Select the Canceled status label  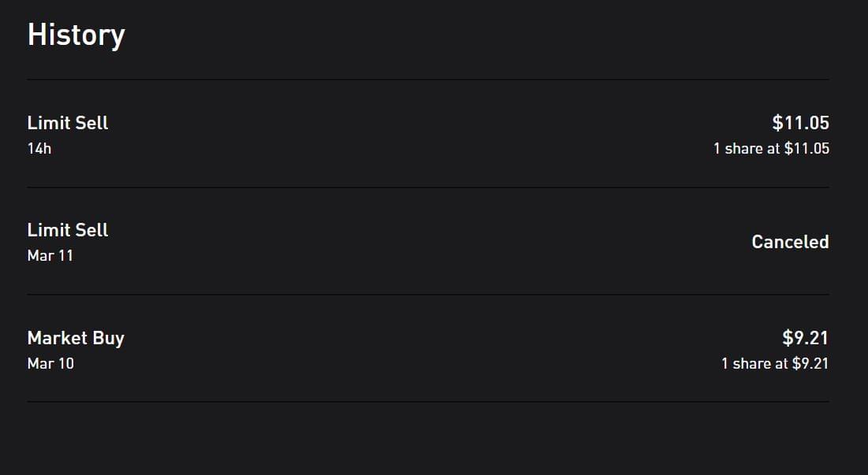coord(790,242)
